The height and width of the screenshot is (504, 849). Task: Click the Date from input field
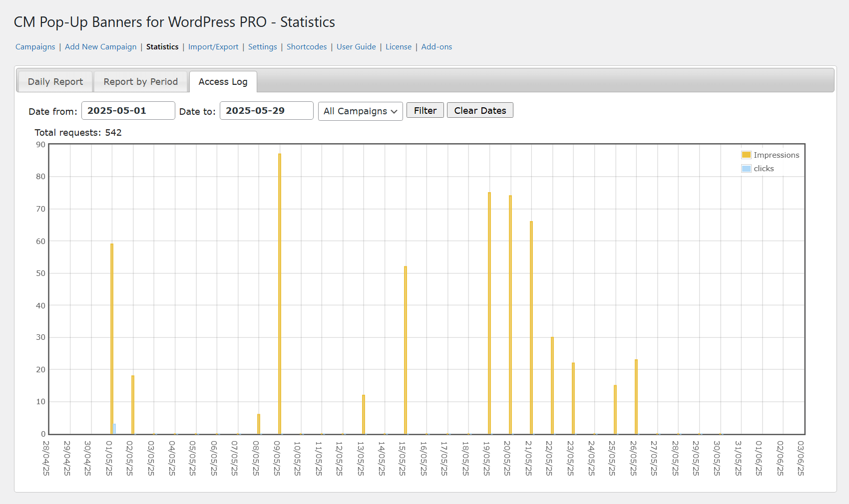pyautogui.click(x=128, y=111)
